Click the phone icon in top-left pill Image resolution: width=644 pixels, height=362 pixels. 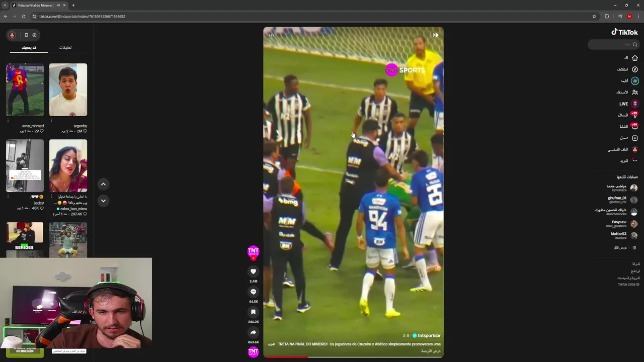pos(26,35)
